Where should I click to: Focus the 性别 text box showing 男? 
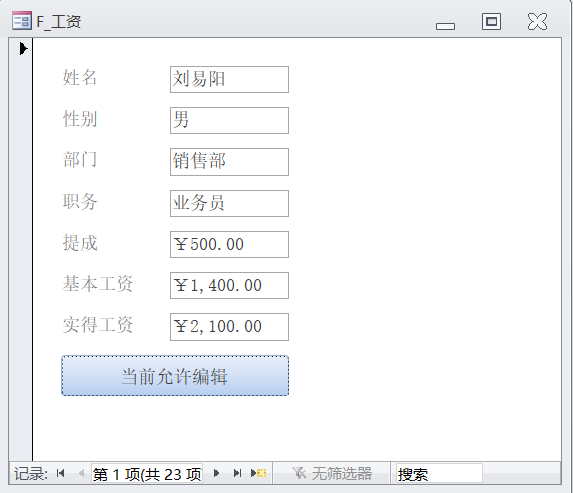pos(229,120)
